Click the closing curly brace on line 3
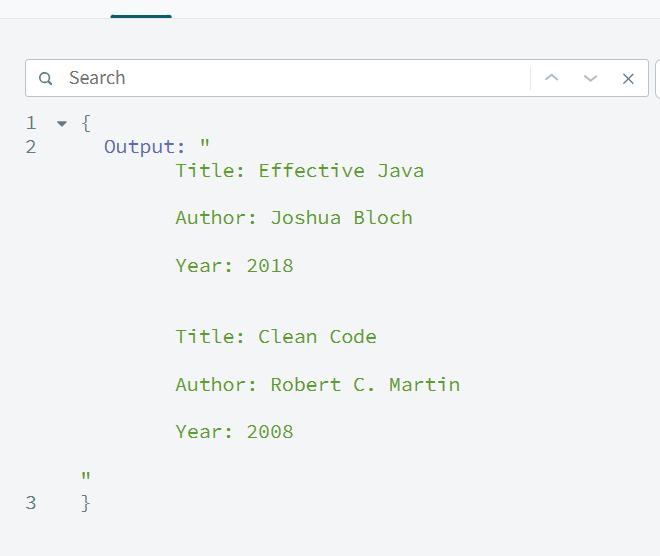The height and width of the screenshot is (556, 660). pos(86,503)
